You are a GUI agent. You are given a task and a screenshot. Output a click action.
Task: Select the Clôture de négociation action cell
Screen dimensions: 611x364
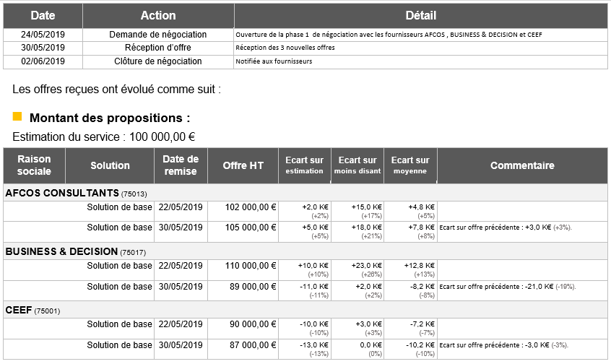click(158, 61)
